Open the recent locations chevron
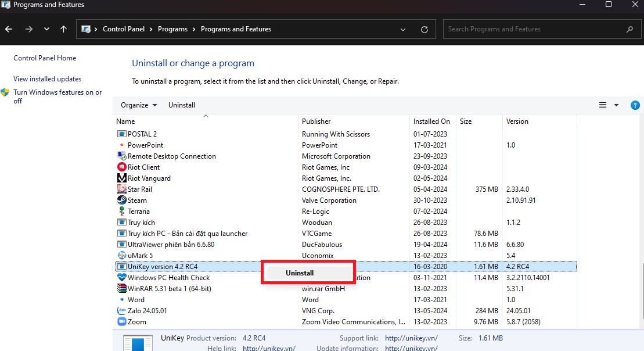This screenshot has height=351, width=644. (x=46, y=29)
